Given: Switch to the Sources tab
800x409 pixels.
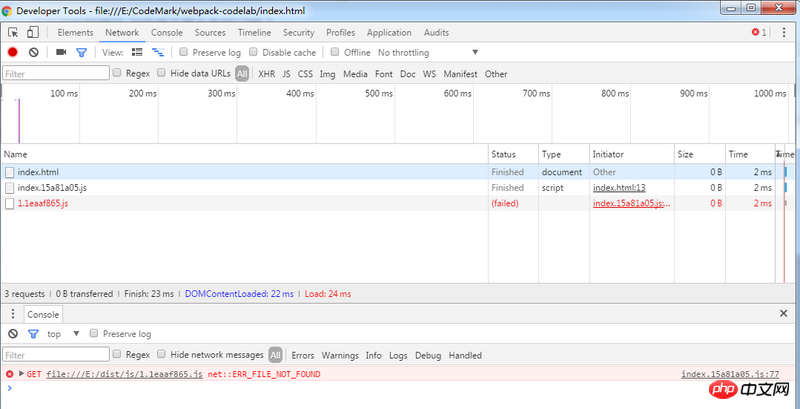Looking at the screenshot, I should [210, 32].
